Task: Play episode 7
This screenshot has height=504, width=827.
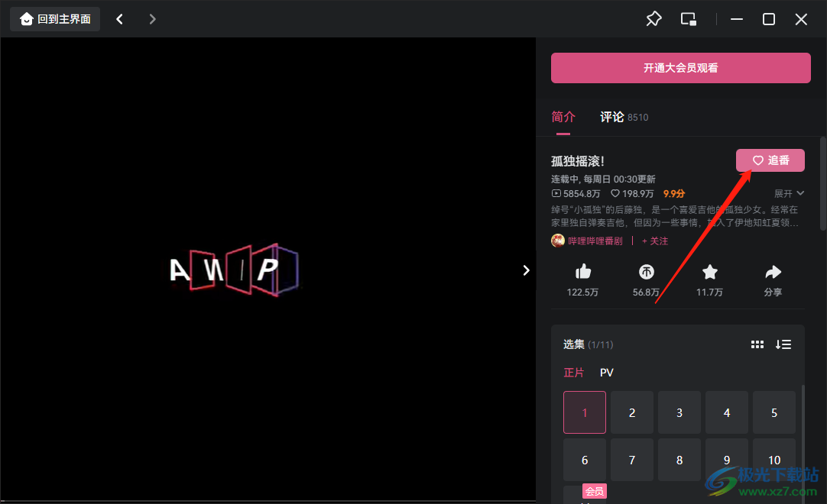Action: coord(632,460)
